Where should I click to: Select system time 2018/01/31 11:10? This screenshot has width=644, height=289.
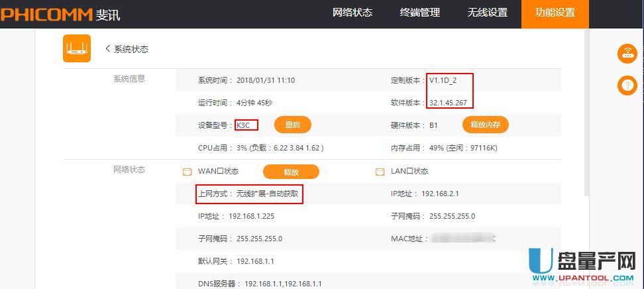[x=266, y=81]
